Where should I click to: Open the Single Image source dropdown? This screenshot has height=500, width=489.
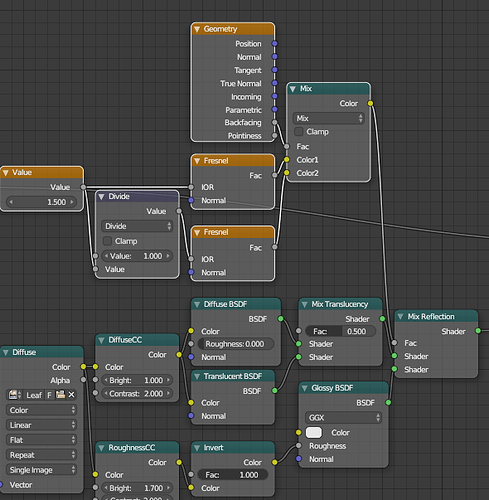tap(42, 470)
